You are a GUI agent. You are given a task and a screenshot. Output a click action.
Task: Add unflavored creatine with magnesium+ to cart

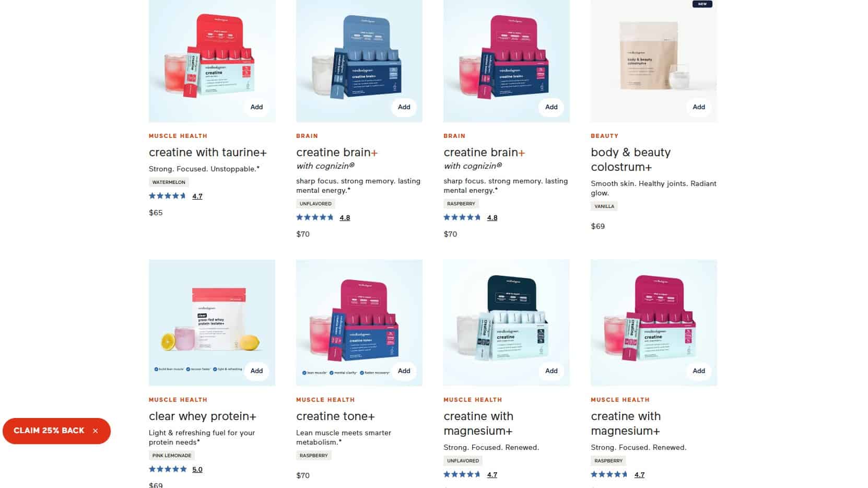click(551, 371)
